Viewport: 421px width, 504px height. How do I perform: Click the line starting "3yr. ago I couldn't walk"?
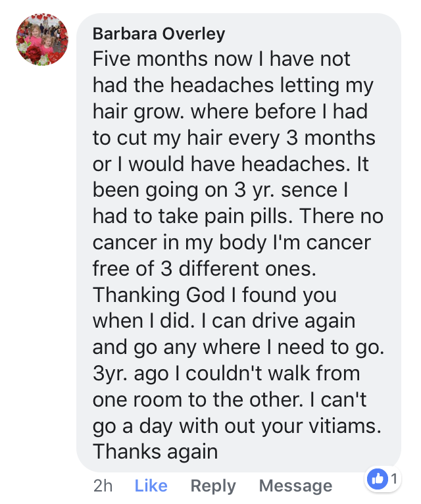click(226, 373)
